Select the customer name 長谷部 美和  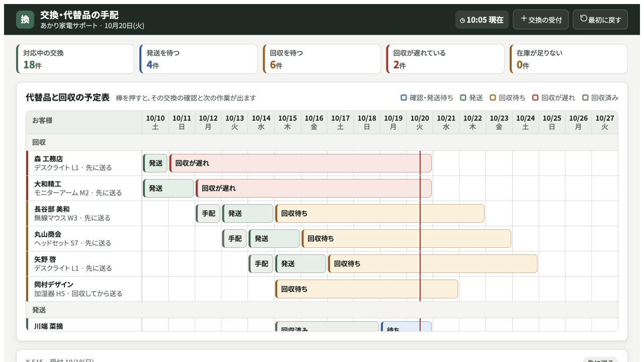click(x=52, y=209)
